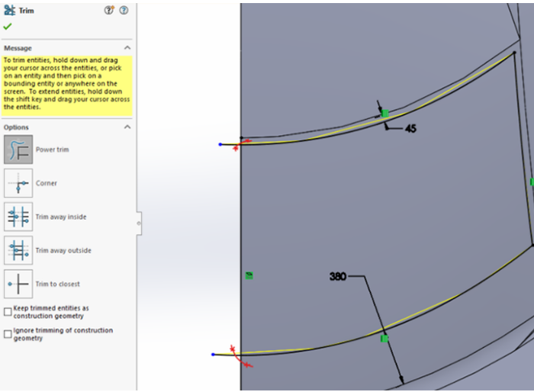This screenshot has height=392, width=534.
Task: Choose the Trim away inside option
Action: [x=18, y=217]
